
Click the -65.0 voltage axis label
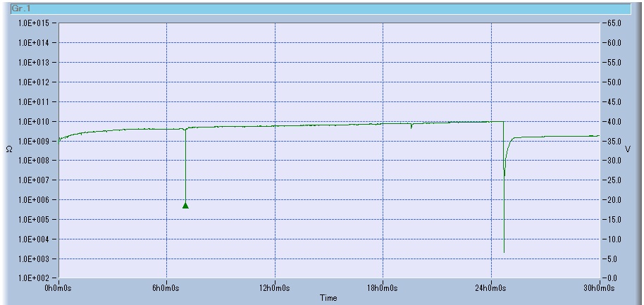click(x=612, y=23)
